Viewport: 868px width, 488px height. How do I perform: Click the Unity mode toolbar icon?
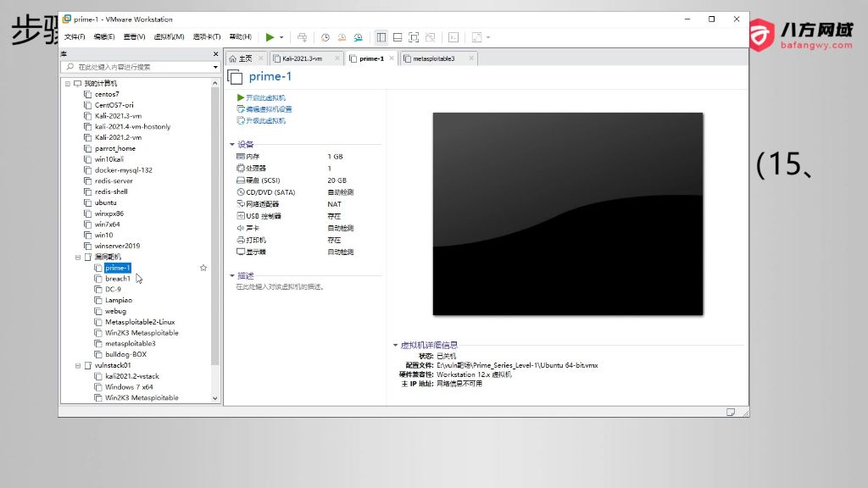(430, 37)
